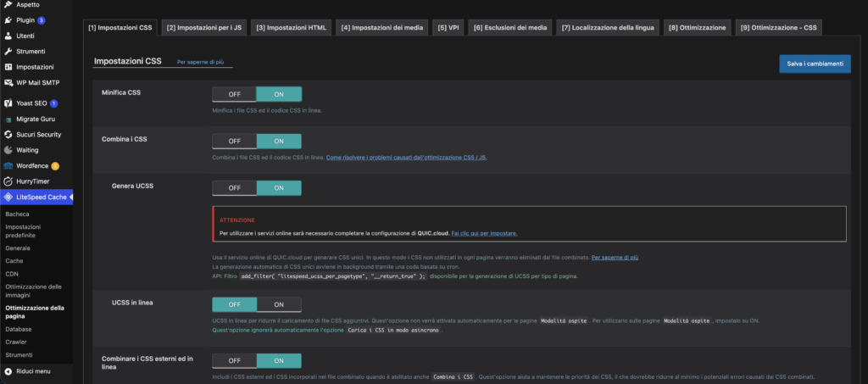Click the Plugin plug icon

click(x=8, y=19)
